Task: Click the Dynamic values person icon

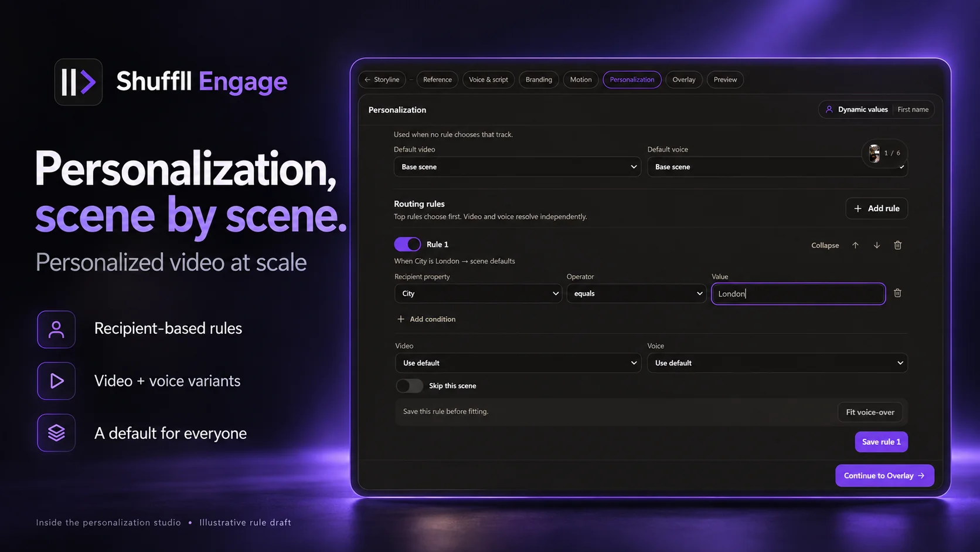Action: coord(829,110)
